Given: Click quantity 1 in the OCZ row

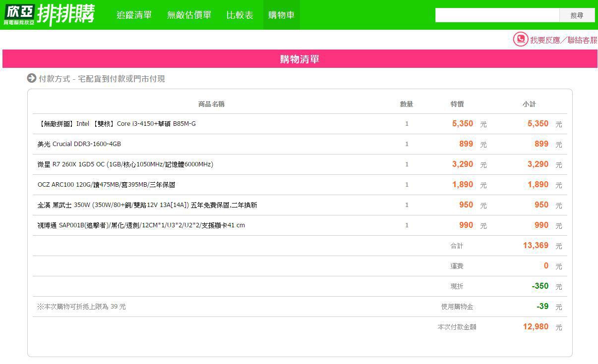Looking at the screenshot, I should (407, 185).
